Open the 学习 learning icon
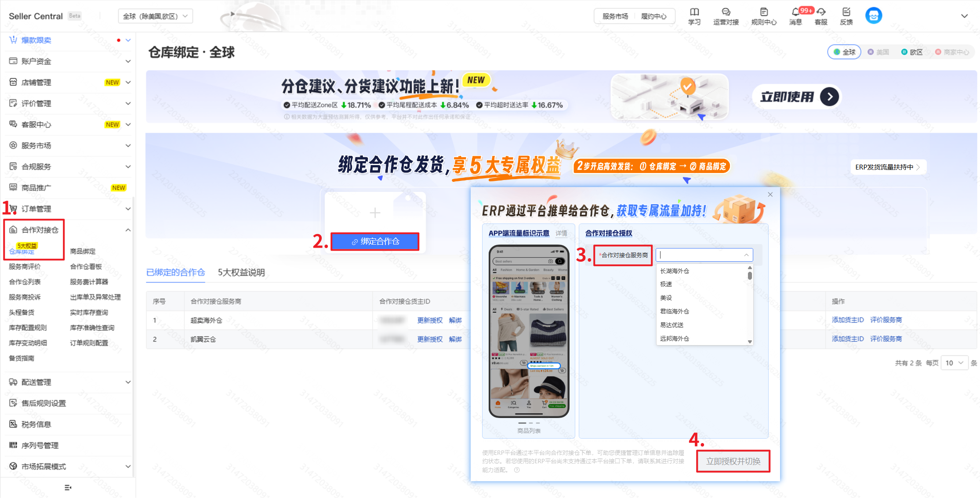 click(694, 12)
